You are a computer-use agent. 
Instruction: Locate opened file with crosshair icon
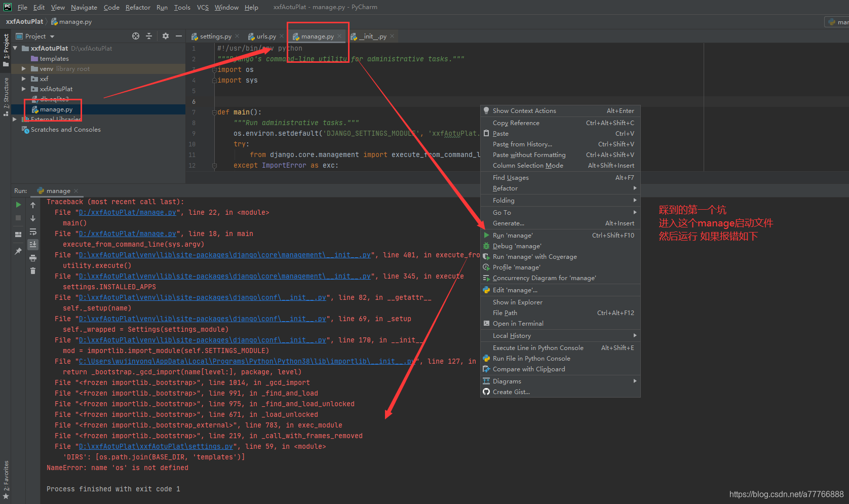[136, 36]
